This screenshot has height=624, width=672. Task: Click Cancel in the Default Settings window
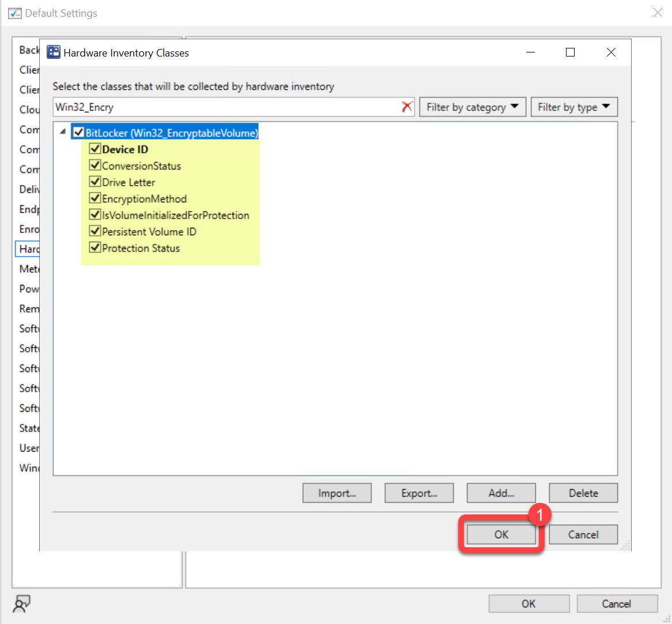tap(617, 604)
